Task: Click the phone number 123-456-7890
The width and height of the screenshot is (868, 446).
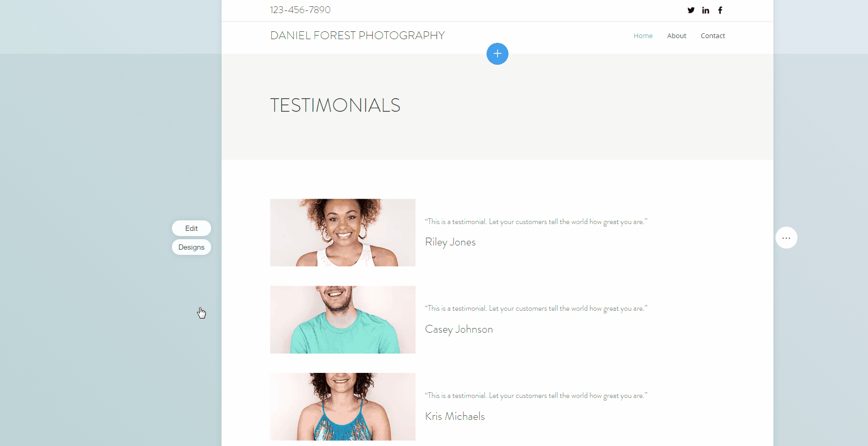Action: pos(300,10)
